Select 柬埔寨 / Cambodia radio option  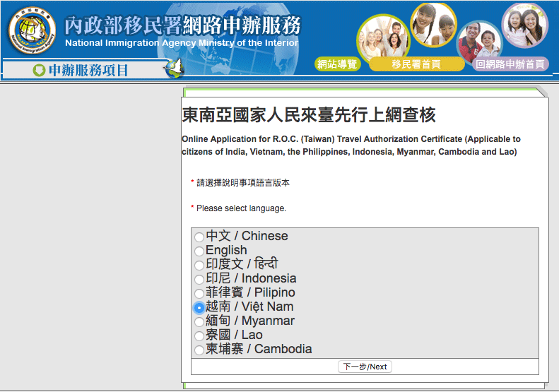click(199, 350)
